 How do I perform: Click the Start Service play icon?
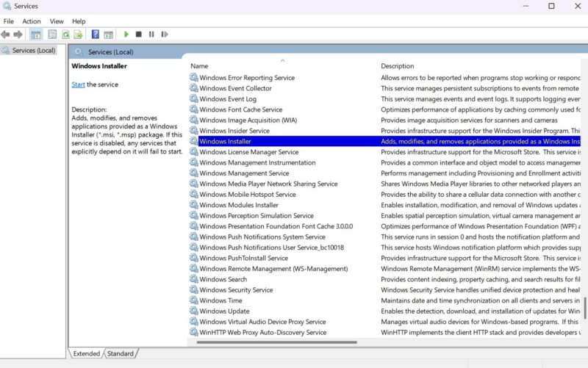[x=126, y=35]
